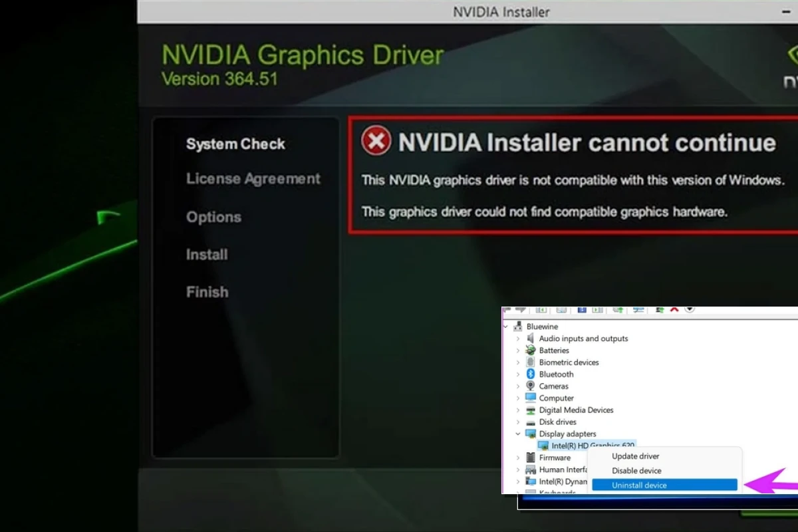
Task: Choose Disable device from context menu
Action: pos(664,471)
